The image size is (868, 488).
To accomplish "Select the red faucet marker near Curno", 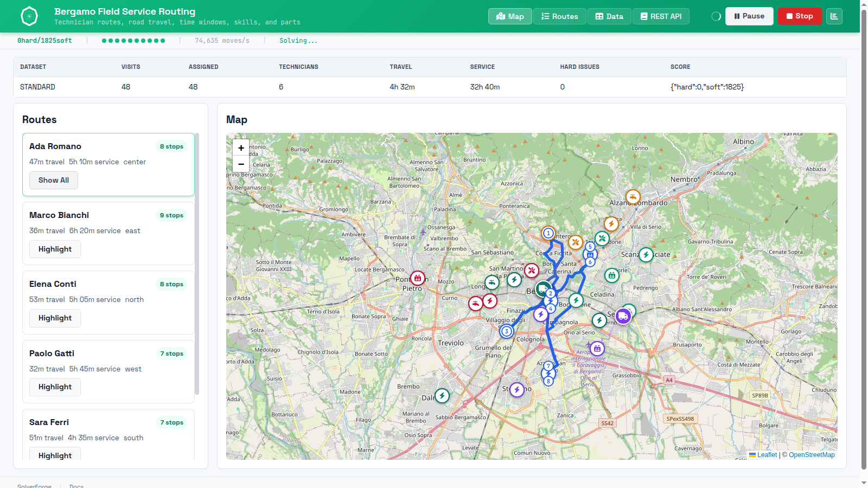I will coord(476,303).
